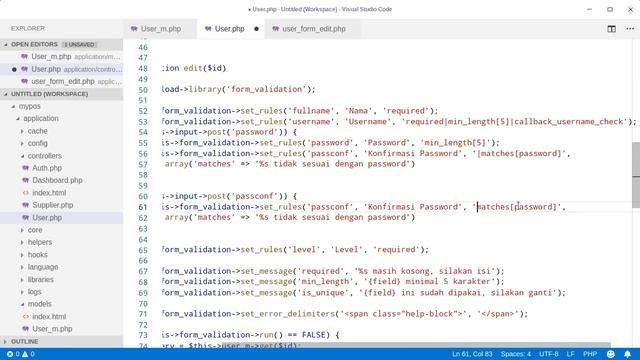
Task: Change indentation via Spaces: 4
Action: click(x=516, y=354)
